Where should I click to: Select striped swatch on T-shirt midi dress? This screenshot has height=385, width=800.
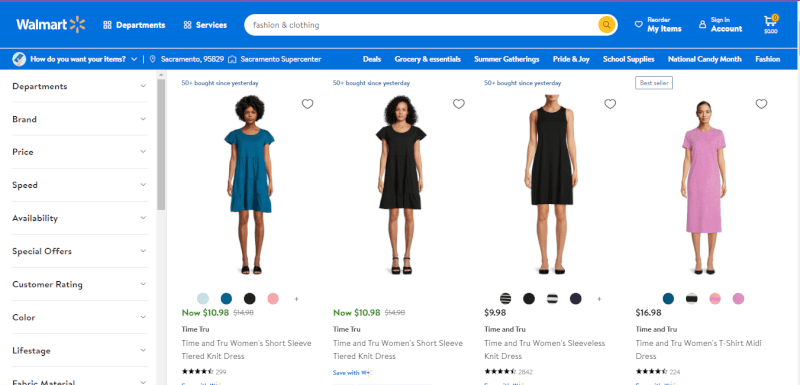692,299
